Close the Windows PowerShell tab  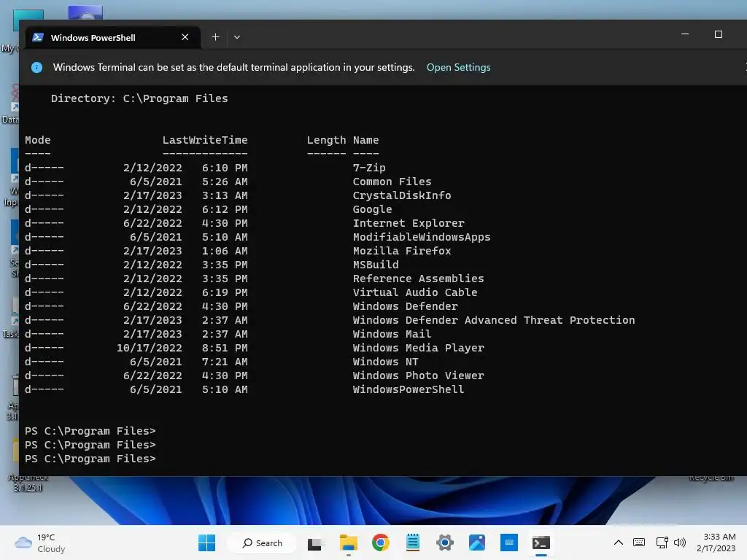[185, 37]
